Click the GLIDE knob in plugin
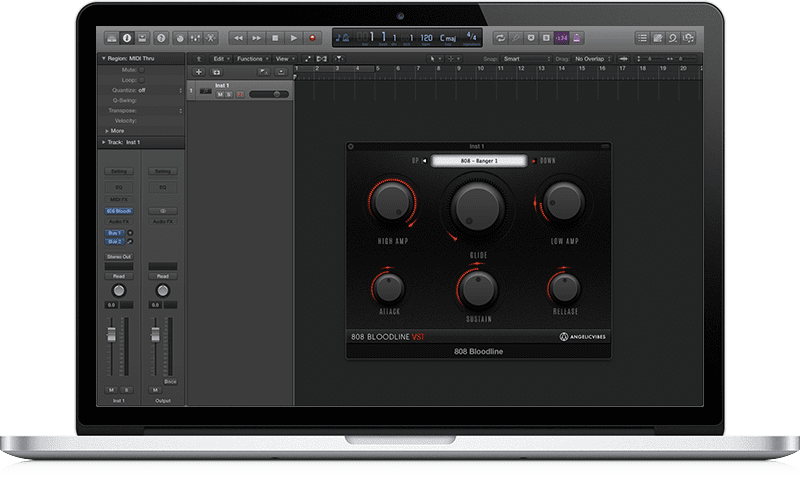Screen dimensions: 800x478 coord(478,207)
